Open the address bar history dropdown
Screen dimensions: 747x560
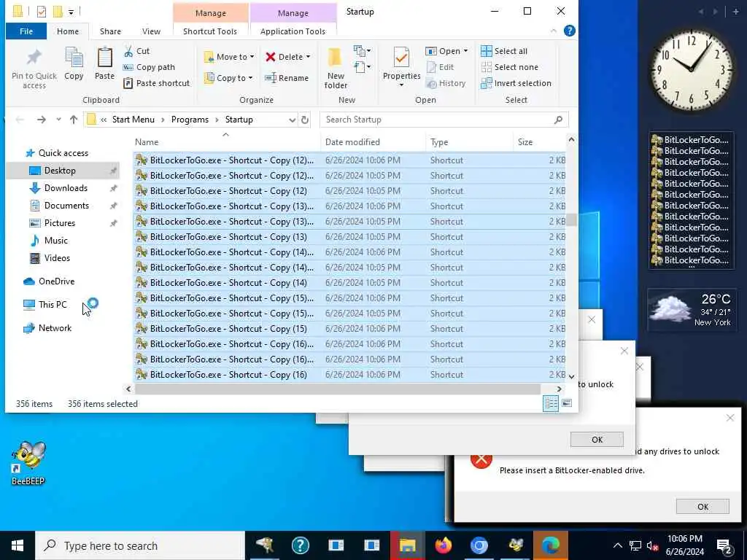coord(292,120)
